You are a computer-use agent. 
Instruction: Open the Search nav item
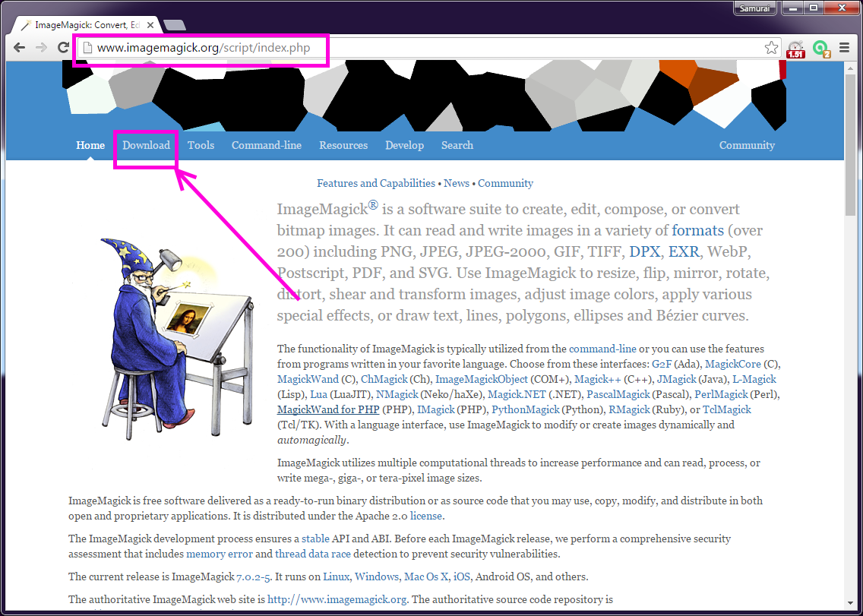pos(457,145)
